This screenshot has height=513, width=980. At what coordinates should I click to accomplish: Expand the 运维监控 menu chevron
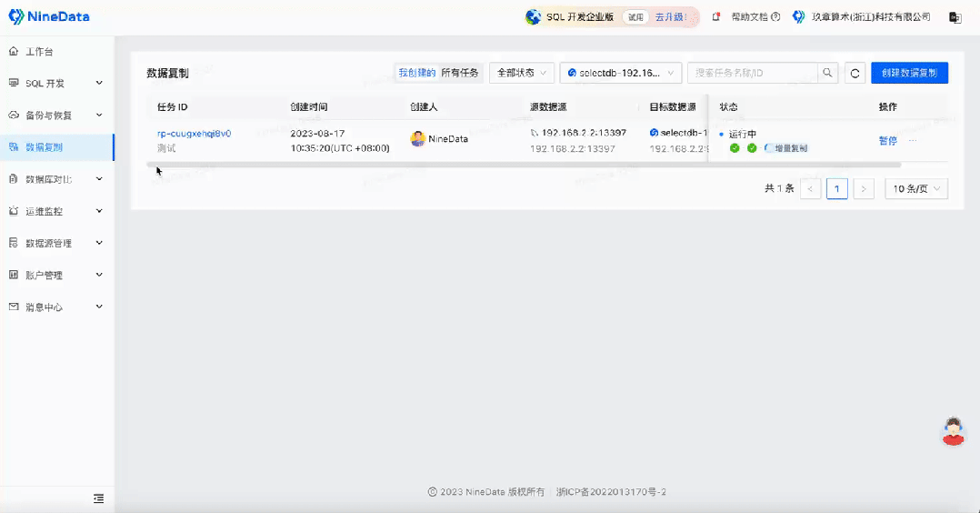tap(99, 211)
